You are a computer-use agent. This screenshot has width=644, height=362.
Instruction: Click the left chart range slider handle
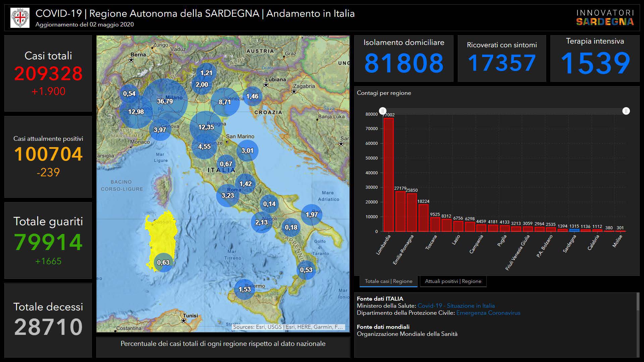point(383,111)
